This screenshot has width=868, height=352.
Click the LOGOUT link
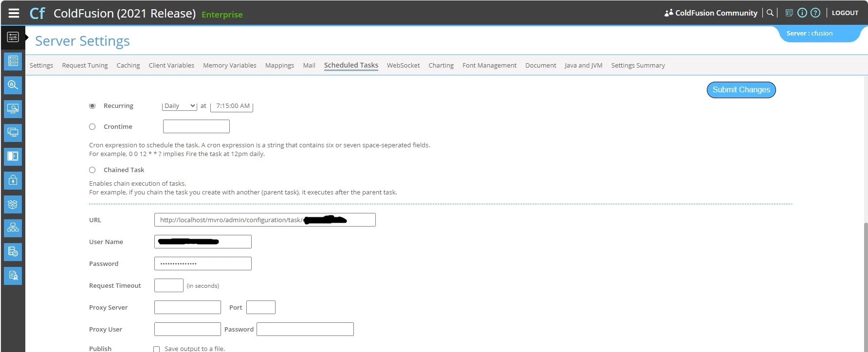845,13
